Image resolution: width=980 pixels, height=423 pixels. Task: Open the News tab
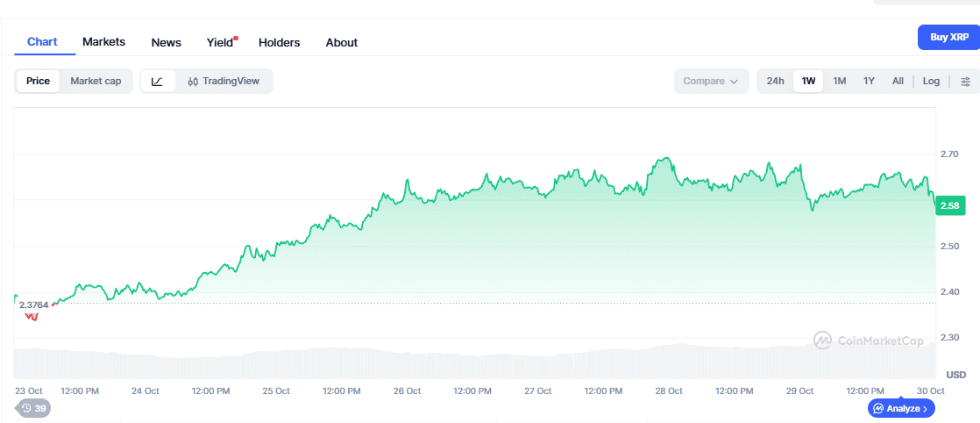[x=166, y=42]
